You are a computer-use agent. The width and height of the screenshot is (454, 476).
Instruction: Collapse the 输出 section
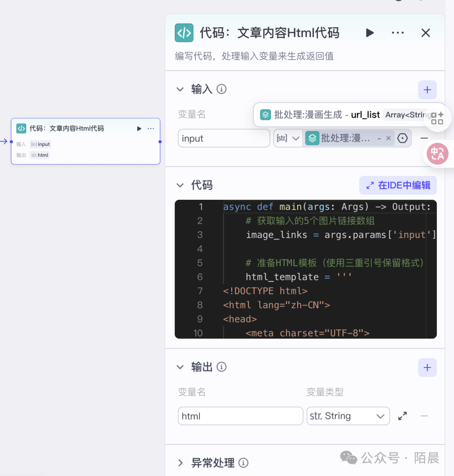(180, 367)
